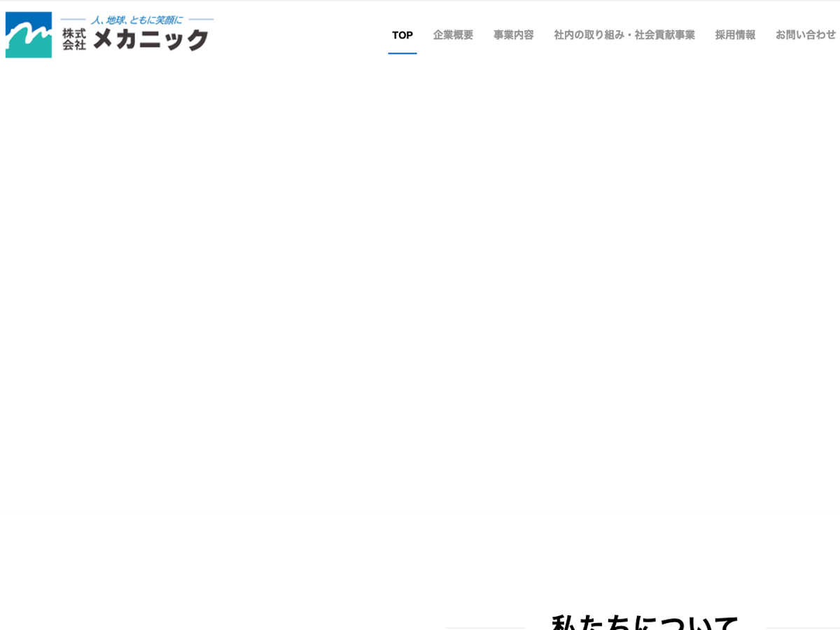Screen dimensions: 840x630
Task: Open the お問い合わせ contact page
Action: 805,35
